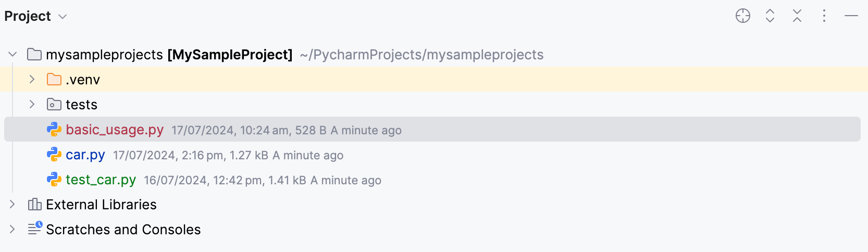Expand the Scratches and Consoles node
Screen dimensions: 868x252
point(13,229)
